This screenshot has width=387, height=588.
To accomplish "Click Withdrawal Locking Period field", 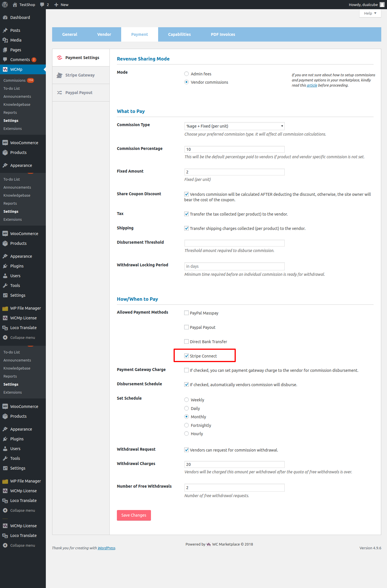I will pos(235,266).
